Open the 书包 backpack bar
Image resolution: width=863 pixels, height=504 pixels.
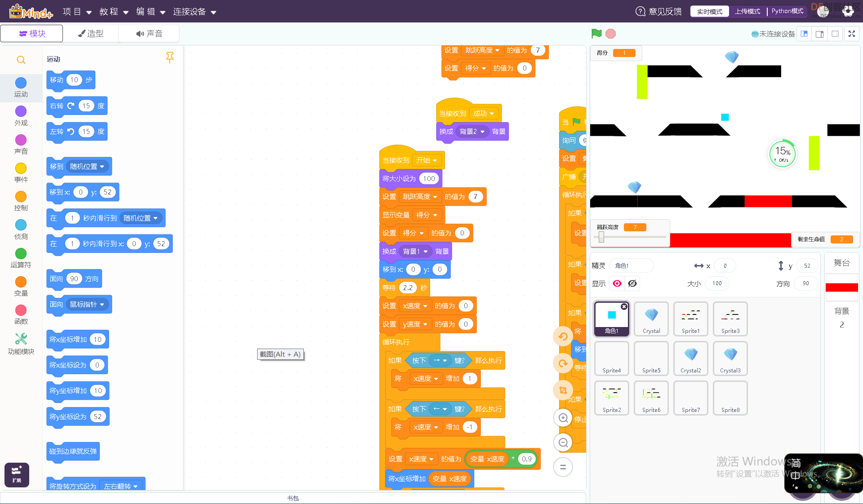coord(293,498)
